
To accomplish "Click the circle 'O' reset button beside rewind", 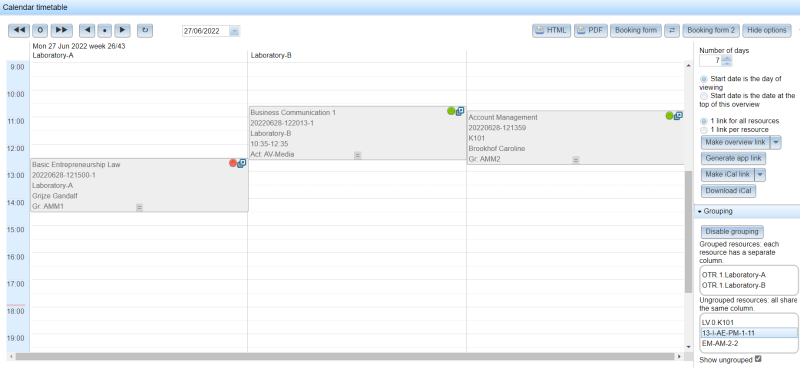I will click(40, 31).
